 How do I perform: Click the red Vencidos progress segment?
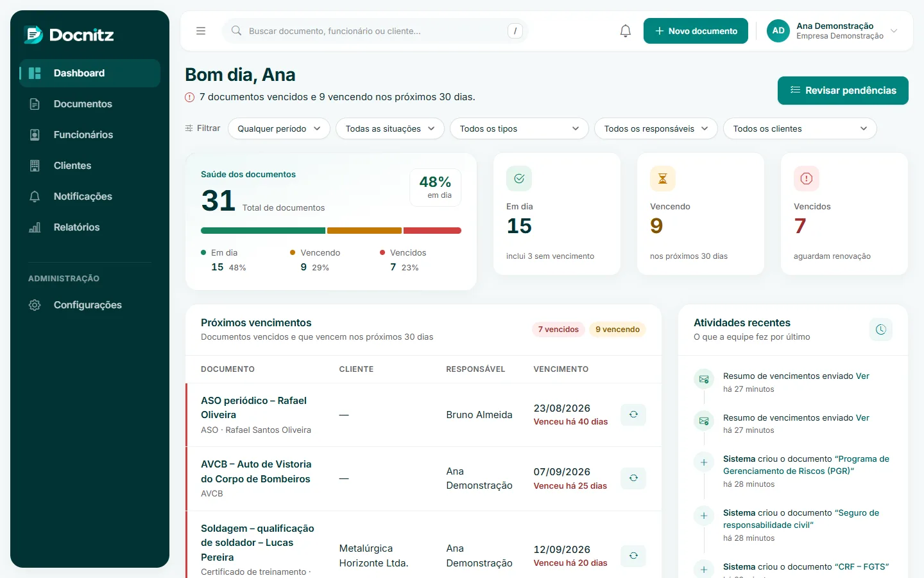(x=432, y=231)
